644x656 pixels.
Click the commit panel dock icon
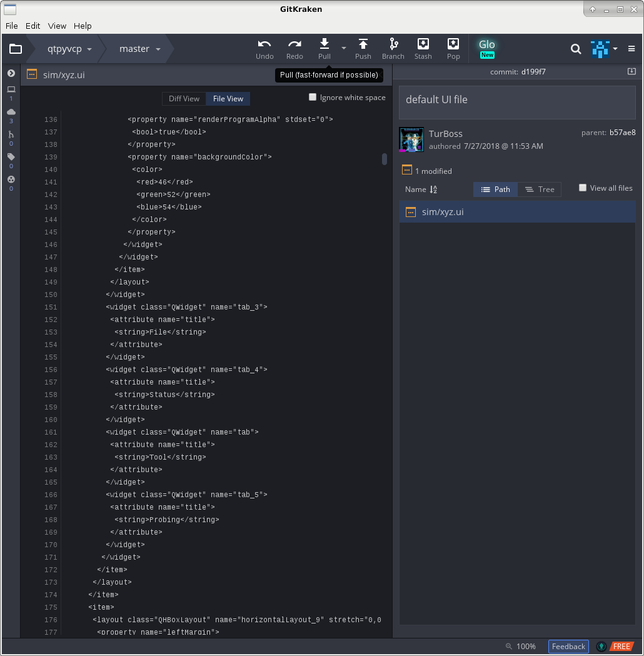point(631,71)
